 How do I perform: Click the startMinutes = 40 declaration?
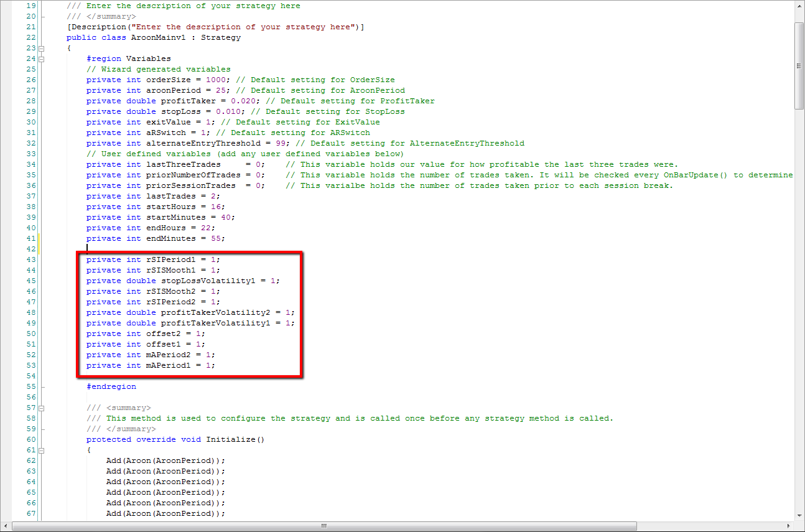(x=161, y=217)
